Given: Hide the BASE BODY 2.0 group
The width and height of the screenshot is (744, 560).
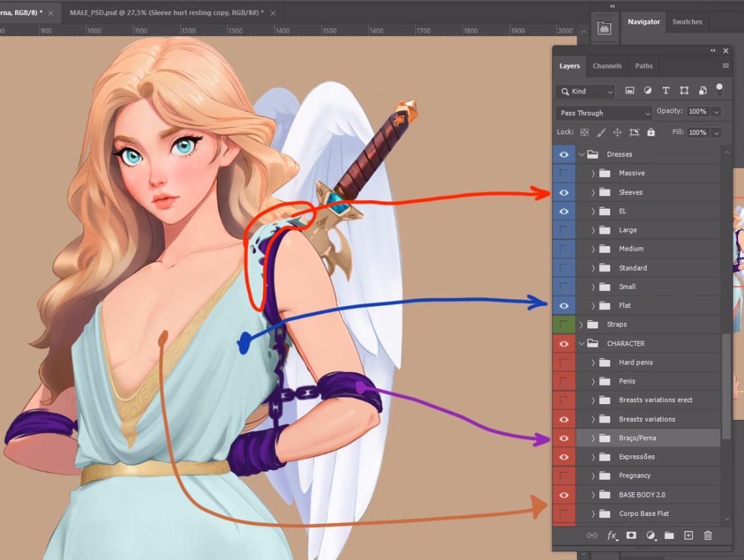Looking at the screenshot, I should tap(564, 495).
